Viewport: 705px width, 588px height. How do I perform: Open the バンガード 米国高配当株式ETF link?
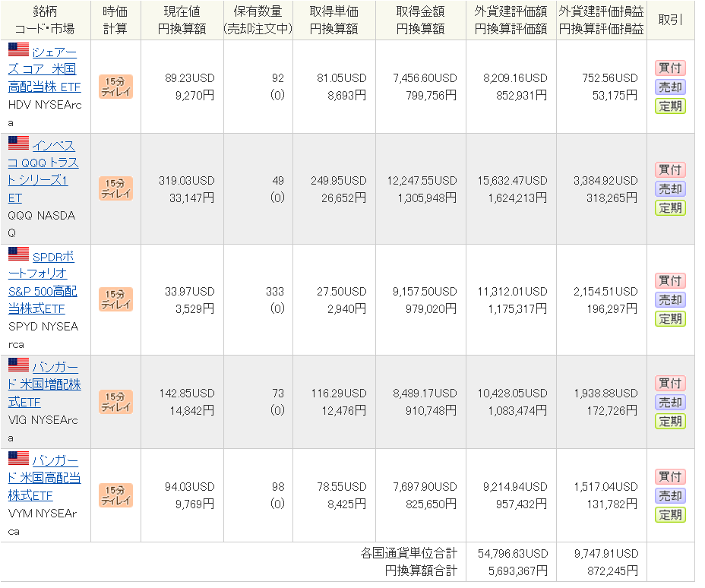click(x=45, y=478)
